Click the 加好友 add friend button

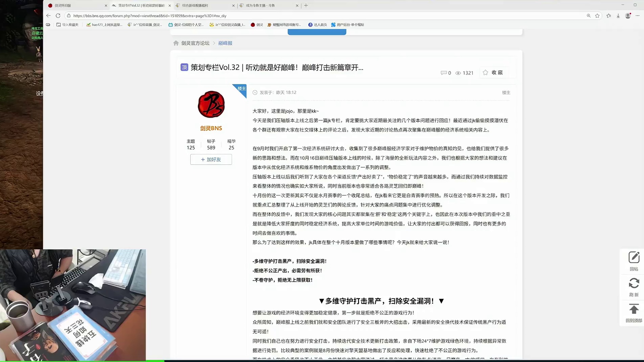pos(211,159)
